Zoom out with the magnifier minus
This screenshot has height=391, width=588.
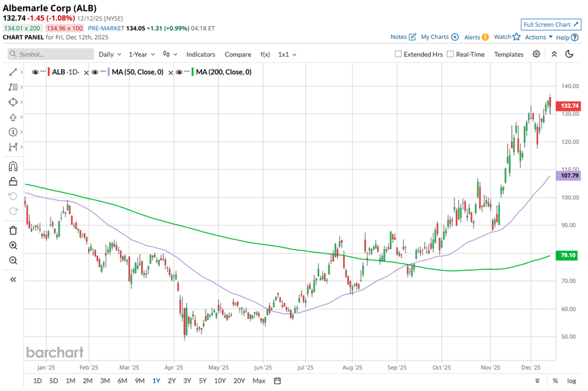click(x=13, y=260)
